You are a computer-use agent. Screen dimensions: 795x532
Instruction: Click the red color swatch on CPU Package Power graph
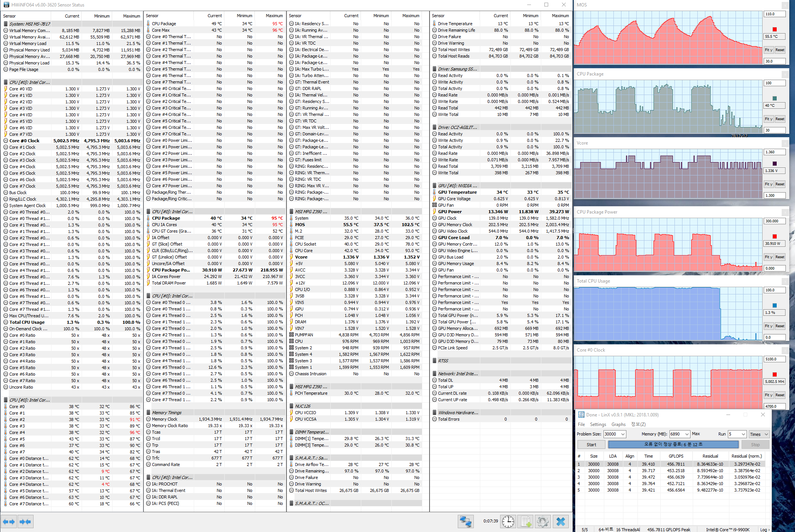click(x=774, y=236)
